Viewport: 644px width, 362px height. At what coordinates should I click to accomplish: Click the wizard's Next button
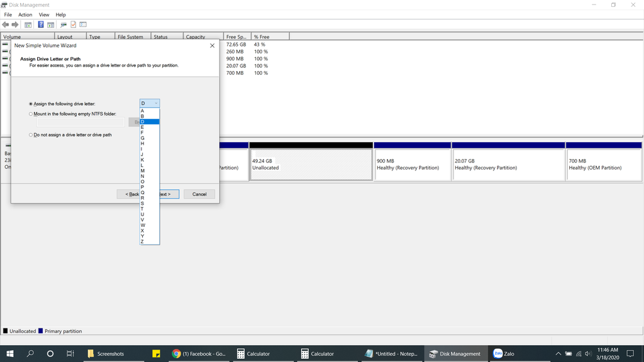tap(169, 194)
